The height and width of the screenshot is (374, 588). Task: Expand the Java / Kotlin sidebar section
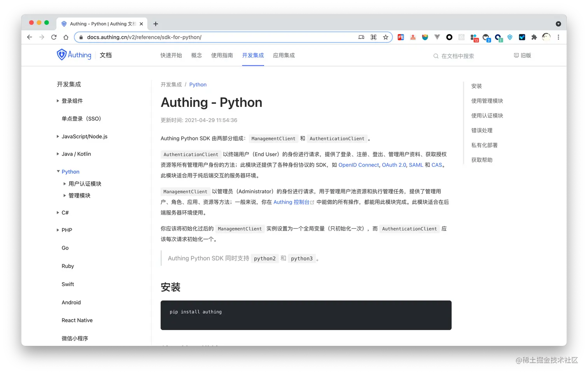pyautogui.click(x=58, y=154)
